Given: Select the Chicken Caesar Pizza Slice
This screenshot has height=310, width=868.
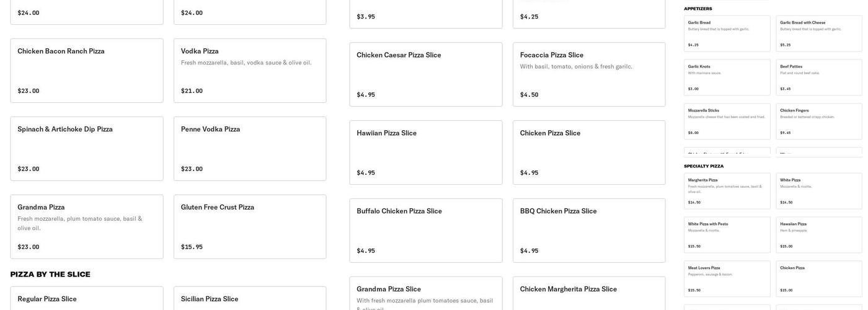Looking at the screenshot, I should (426, 74).
